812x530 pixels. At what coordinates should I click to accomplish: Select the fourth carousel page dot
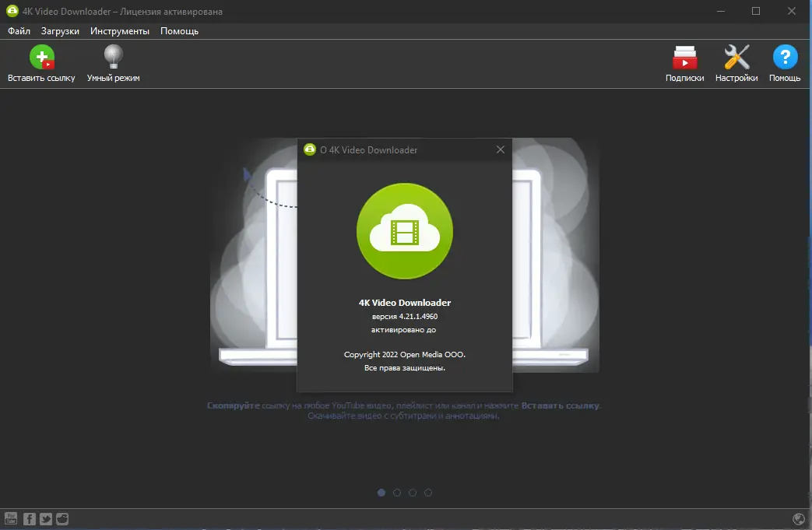[x=427, y=493]
